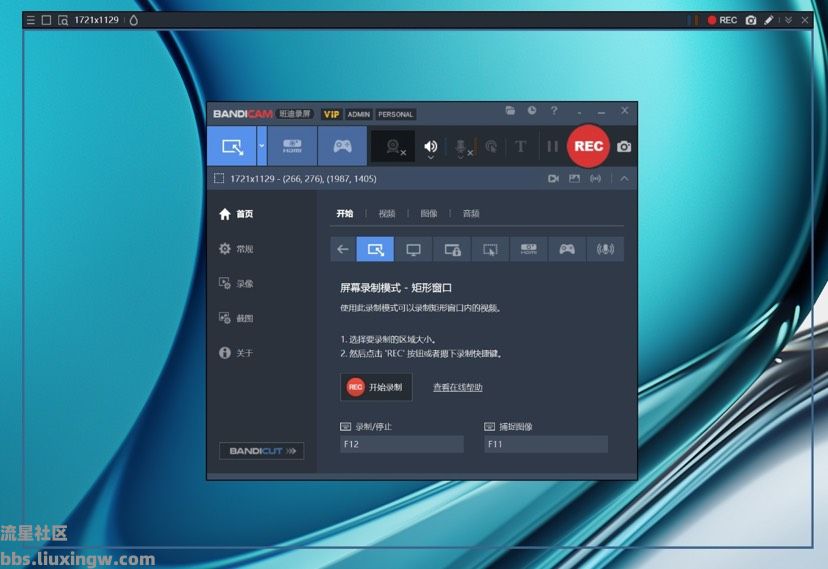Open General settings with gear icon

click(236, 249)
